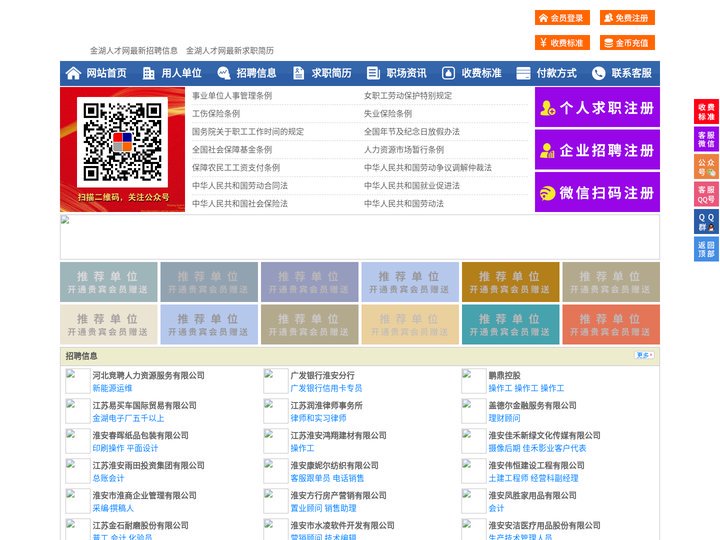Image resolution: width=720 pixels, height=540 pixels.
Task: Click the icon in 企业招聘注册 banner
Action: click(547, 150)
